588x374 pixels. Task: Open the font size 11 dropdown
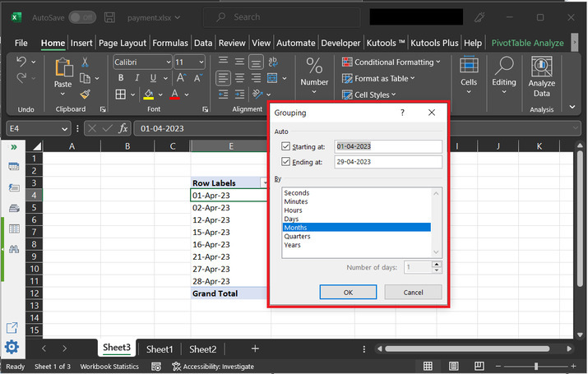[x=201, y=62]
